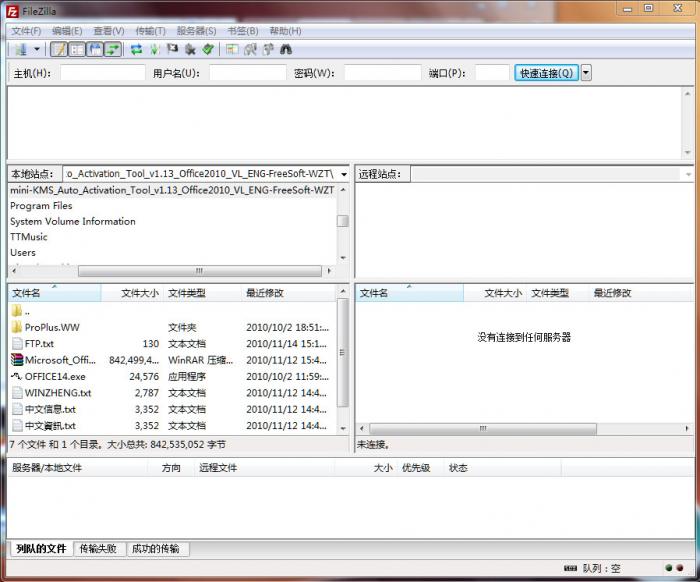This screenshot has width=700, height=582.
Task: Open the 传输(T) menu
Action: [150, 31]
